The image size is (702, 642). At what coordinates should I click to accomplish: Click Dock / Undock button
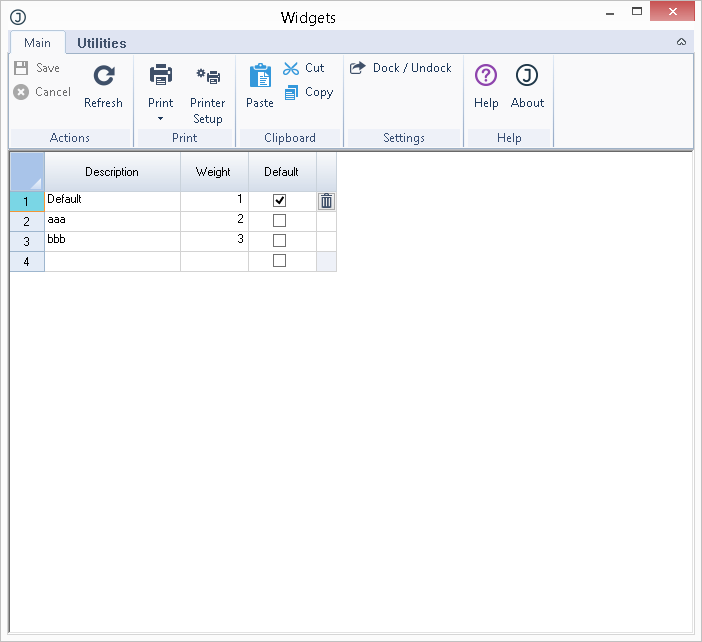401,68
